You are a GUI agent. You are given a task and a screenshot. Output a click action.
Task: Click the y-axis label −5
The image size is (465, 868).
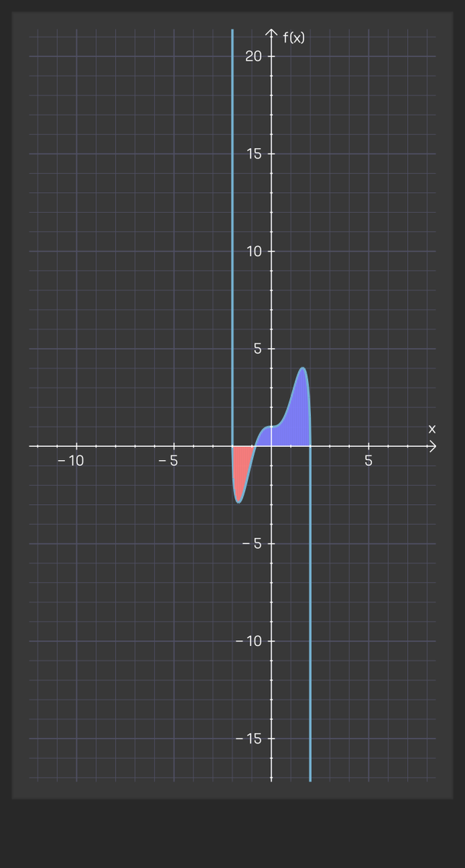point(251,544)
